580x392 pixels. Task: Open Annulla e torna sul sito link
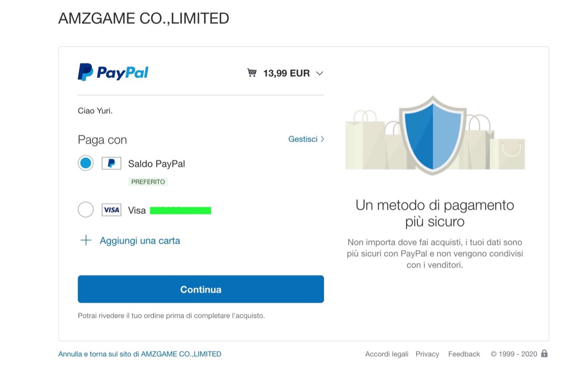[140, 354]
